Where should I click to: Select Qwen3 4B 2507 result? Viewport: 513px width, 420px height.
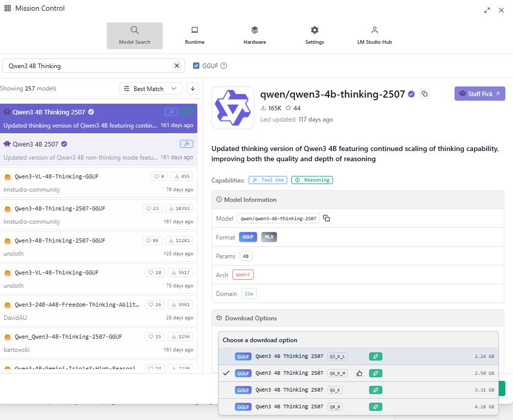pos(99,151)
